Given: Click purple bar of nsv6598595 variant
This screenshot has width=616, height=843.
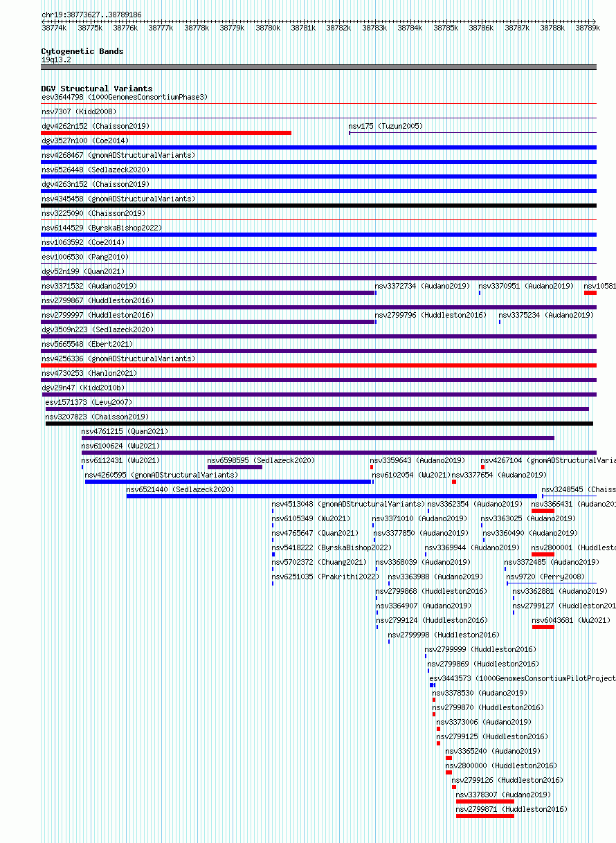Looking at the screenshot, I should tap(235, 467).
